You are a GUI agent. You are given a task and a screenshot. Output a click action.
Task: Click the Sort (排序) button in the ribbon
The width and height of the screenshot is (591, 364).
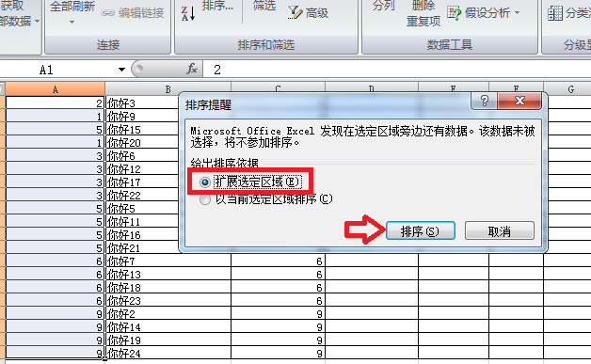coord(217,6)
